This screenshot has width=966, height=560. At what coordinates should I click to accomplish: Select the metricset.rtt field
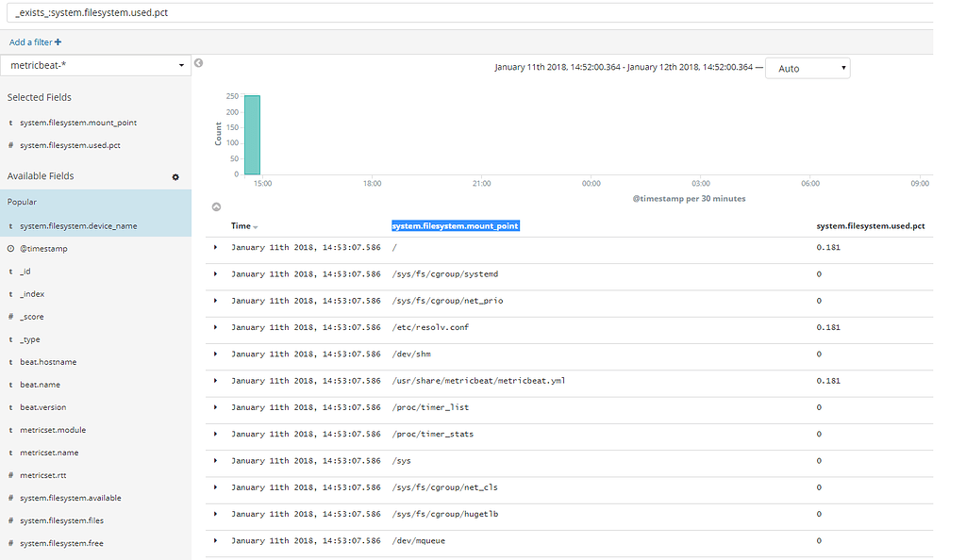[x=43, y=476]
